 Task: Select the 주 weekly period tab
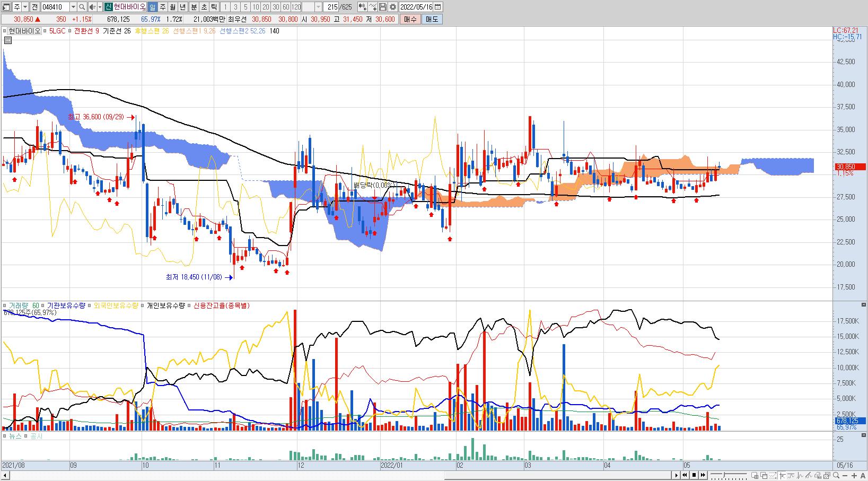[162, 7]
